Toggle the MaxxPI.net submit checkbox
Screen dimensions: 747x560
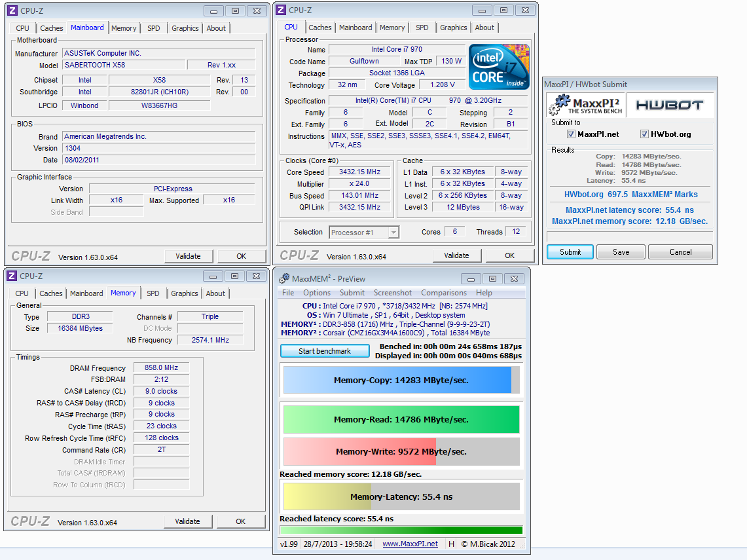click(x=571, y=134)
